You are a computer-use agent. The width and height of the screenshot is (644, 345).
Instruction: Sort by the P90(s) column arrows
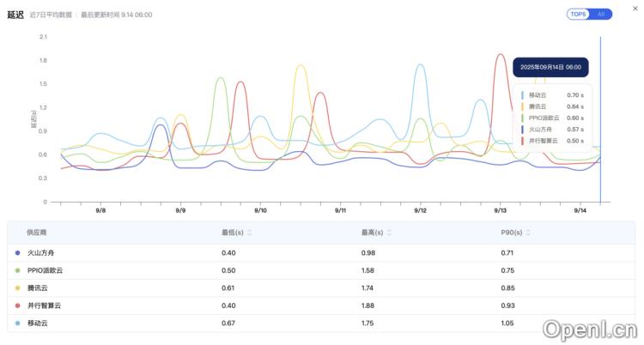pos(528,233)
